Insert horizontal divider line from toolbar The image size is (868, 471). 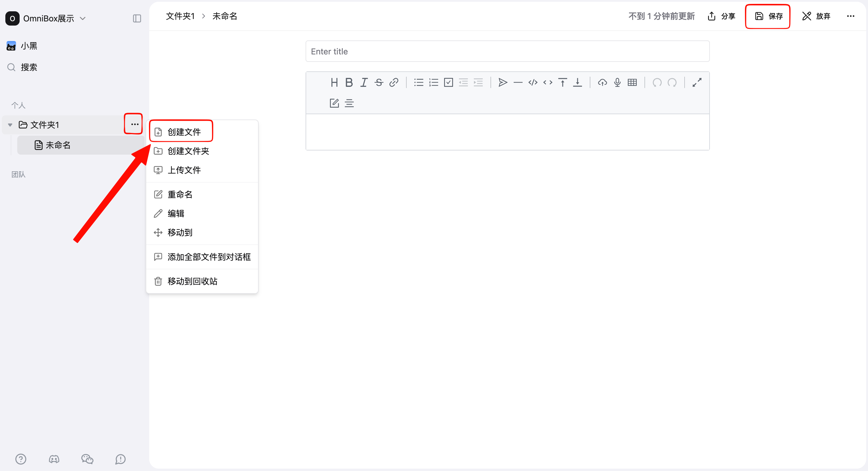[518, 83]
